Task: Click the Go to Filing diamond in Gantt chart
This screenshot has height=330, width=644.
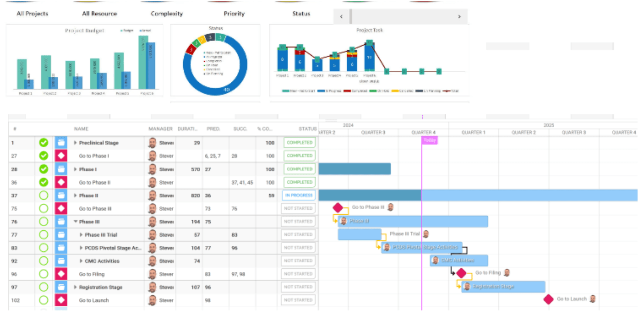Action: click(461, 273)
